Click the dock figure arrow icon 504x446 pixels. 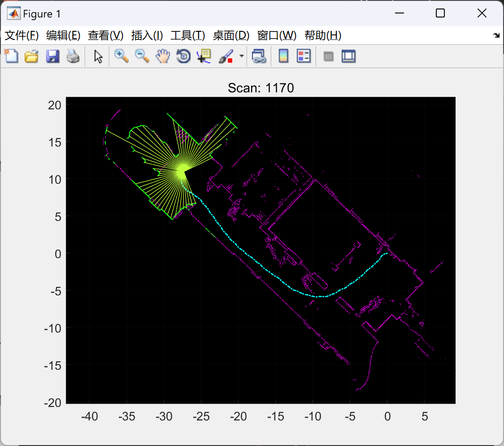click(496, 35)
